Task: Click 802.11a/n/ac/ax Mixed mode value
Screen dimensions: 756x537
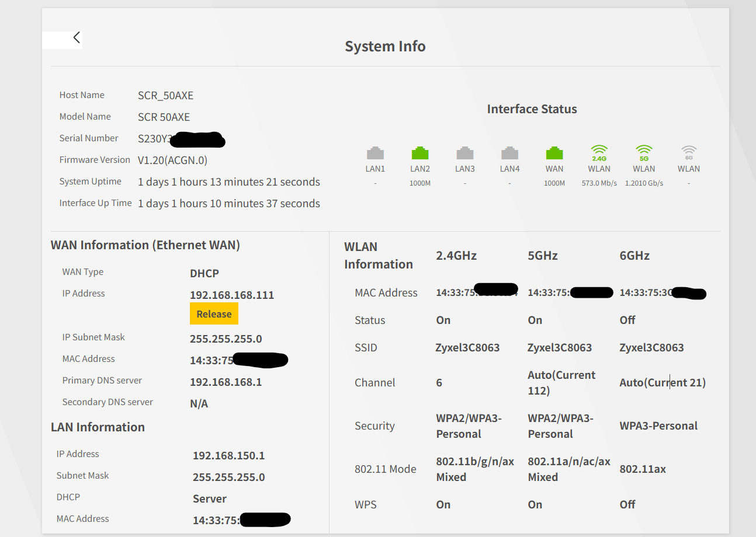Action: [569, 469]
